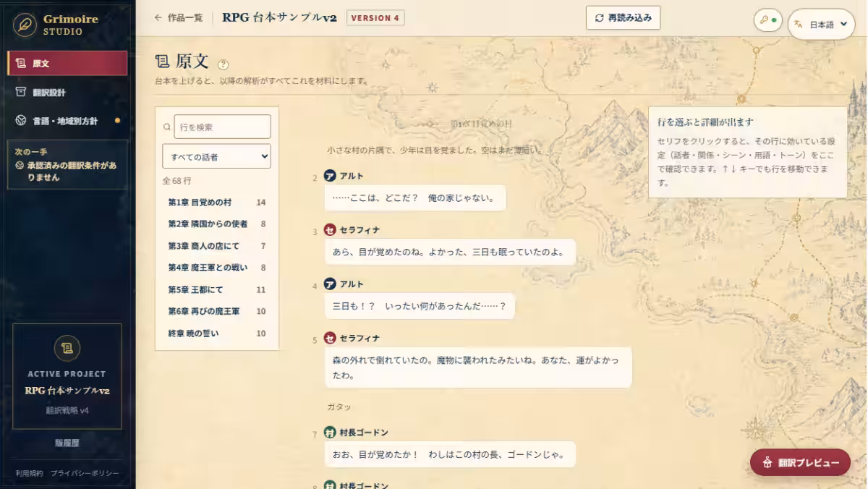
Task: Click the help question mark beside 原文
Action: [223, 64]
